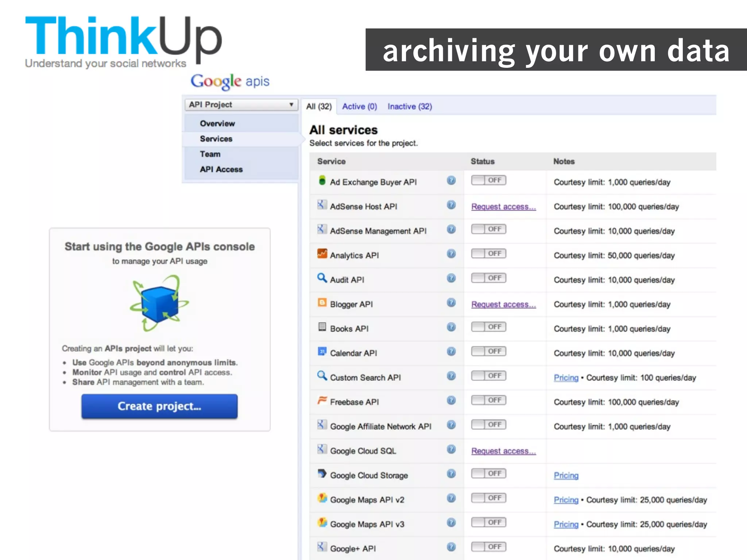Image resolution: width=747 pixels, height=560 pixels.
Task: Turn on Custom Search API switch
Action: (x=489, y=376)
